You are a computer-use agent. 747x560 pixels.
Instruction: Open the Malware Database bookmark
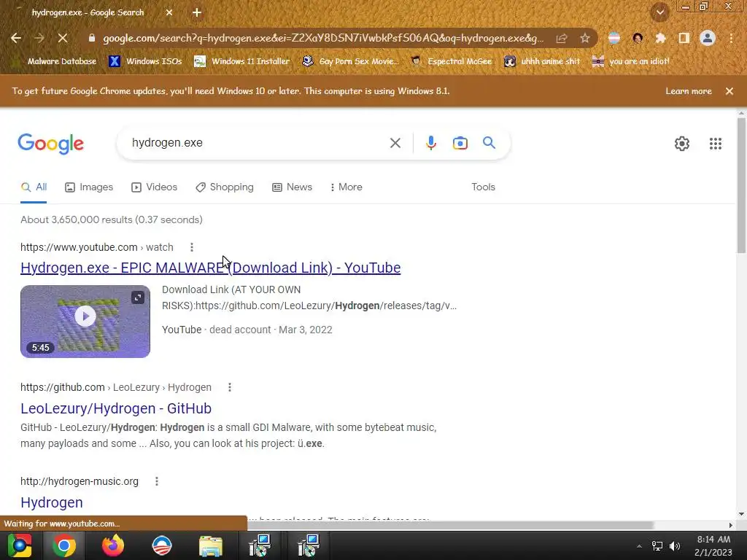55,61
